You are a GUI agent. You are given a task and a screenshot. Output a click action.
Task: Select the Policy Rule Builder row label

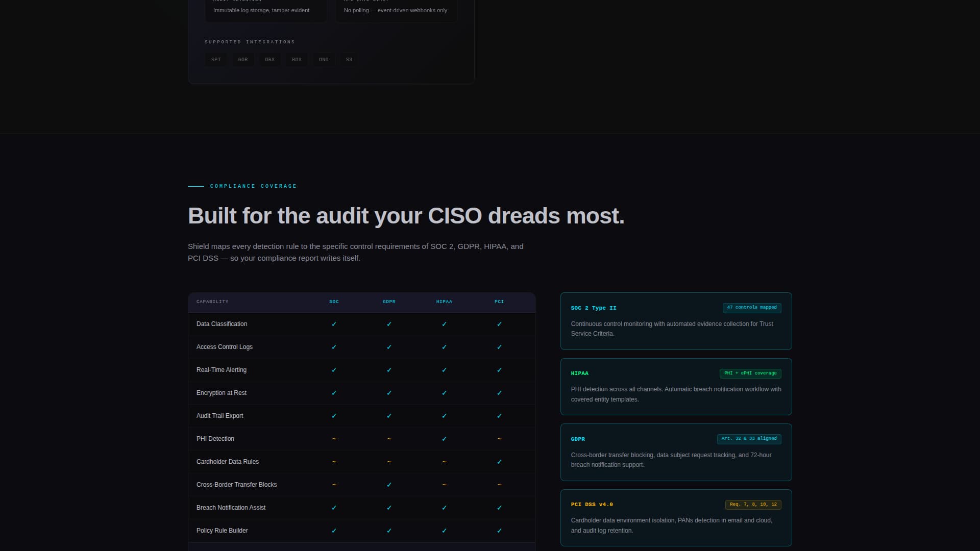[x=222, y=531]
